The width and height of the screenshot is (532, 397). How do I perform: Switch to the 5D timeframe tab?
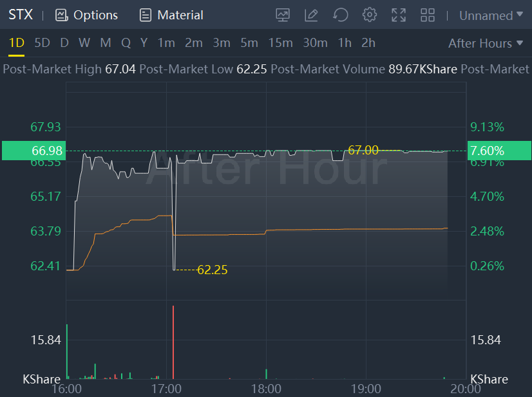pyautogui.click(x=42, y=43)
